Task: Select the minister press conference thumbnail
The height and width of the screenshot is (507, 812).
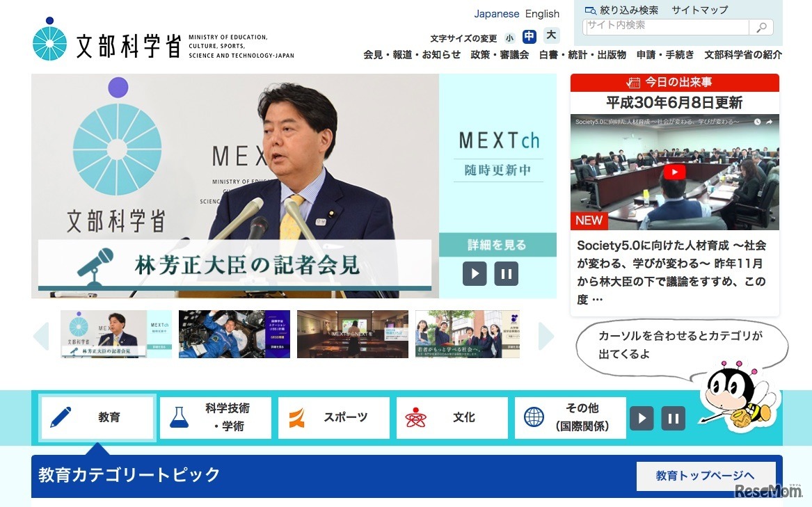Action: pos(116,334)
